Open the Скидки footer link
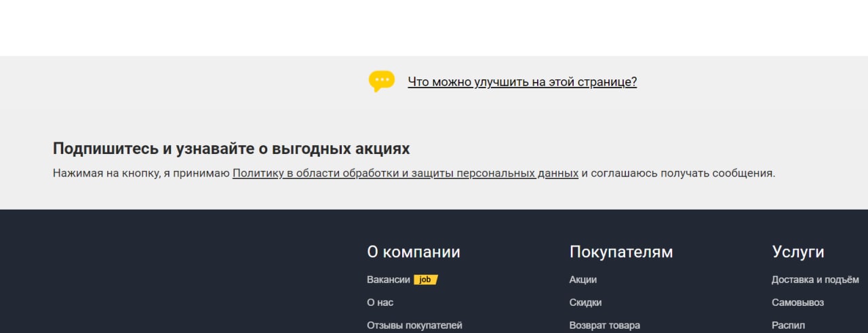The width and height of the screenshot is (868, 333). [585, 302]
